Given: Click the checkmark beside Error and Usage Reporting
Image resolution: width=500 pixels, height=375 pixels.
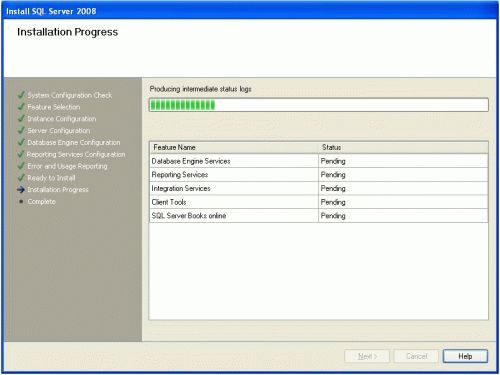Looking at the screenshot, I should pyautogui.click(x=21, y=166).
